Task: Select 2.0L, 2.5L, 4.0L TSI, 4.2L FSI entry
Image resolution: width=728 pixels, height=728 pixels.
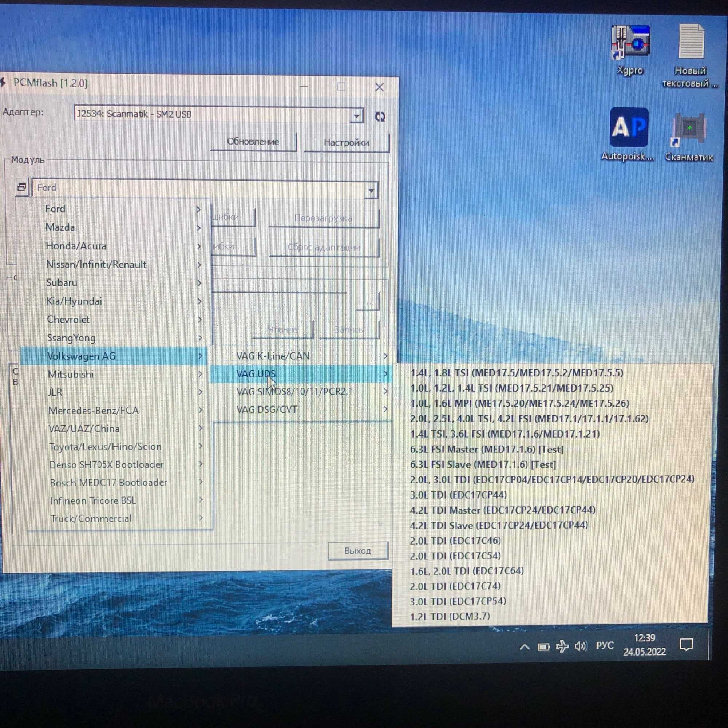Action: tap(529, 419)
